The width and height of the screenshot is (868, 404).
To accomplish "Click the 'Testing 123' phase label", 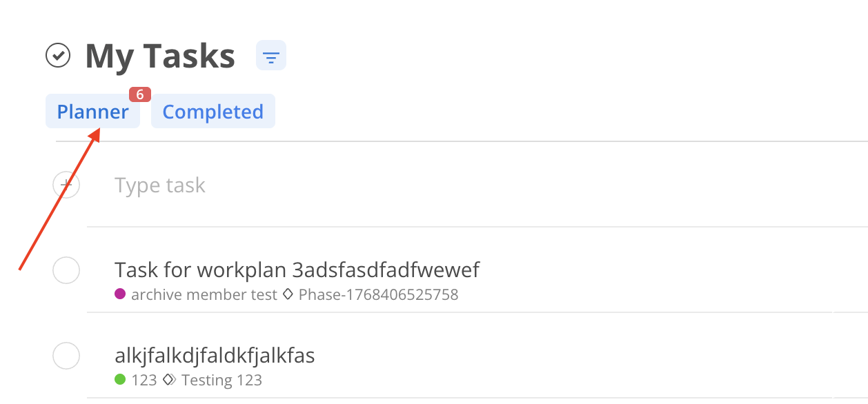I will pyautogui.click(x=221, y=380).
